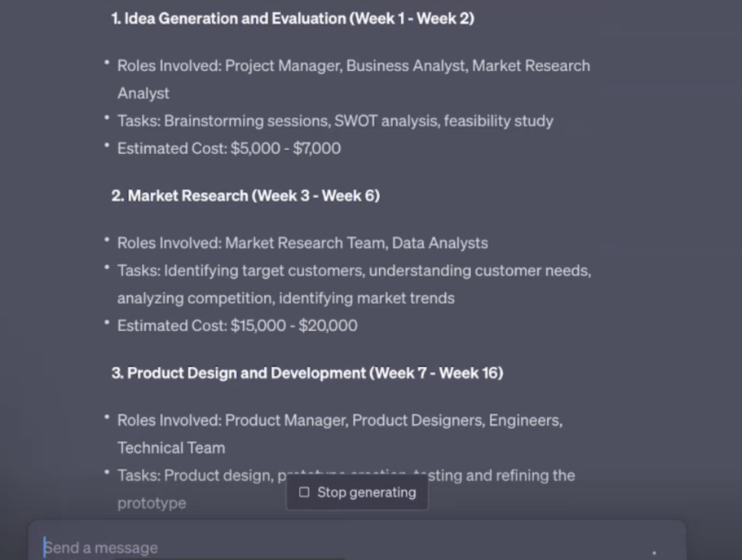Click the Idea Generation and Evaluation heading

coord(293,19)
